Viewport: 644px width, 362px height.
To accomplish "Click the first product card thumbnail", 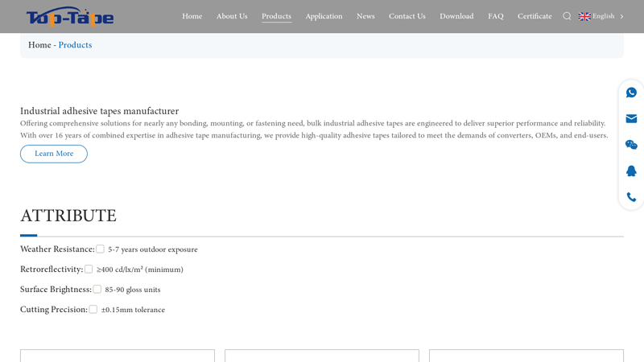I will [118, 356].
